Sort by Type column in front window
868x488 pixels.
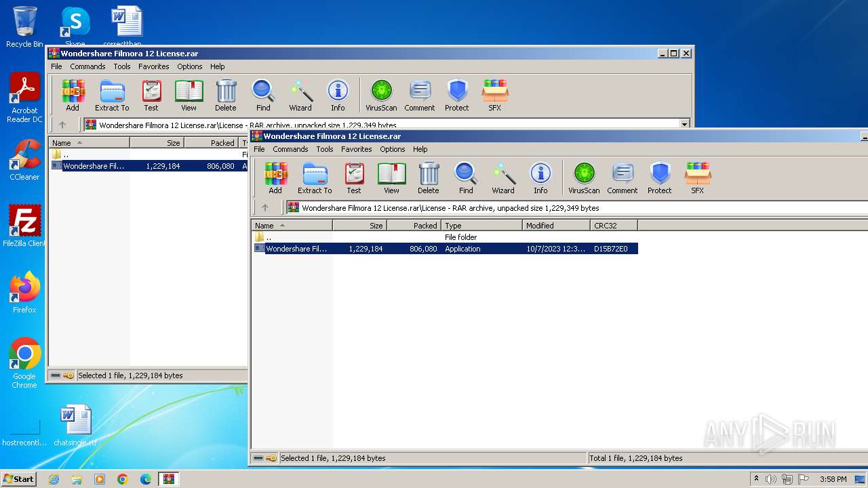click(x=482, y=226)
